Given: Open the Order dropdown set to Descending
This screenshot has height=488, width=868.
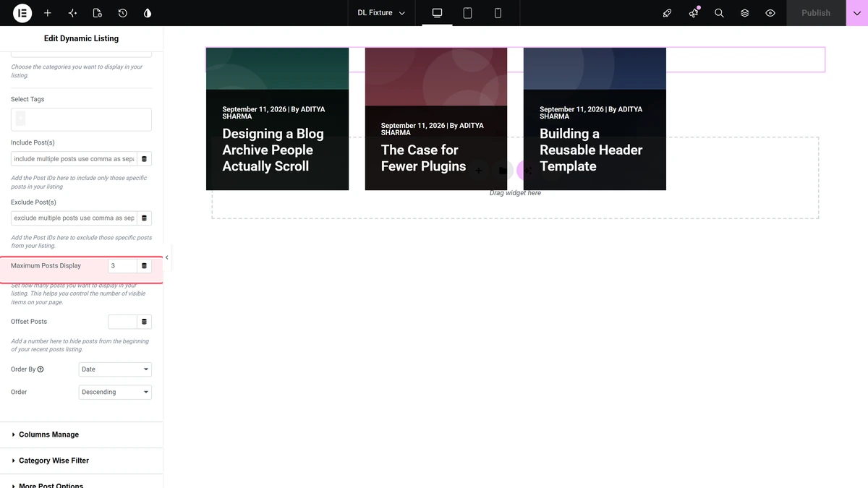Looking at the screenshot, I should (115, 393).
